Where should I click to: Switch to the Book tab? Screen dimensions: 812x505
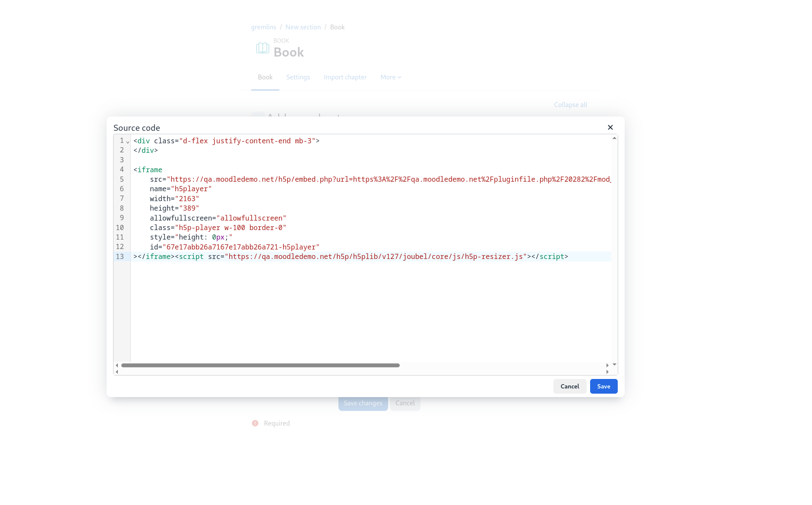click(x=265, y=77)
